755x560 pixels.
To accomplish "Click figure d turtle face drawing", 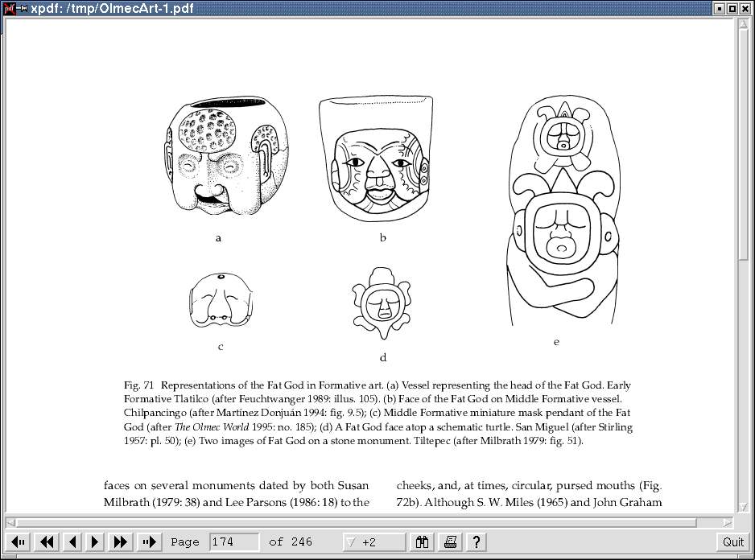I will (382, 303).
